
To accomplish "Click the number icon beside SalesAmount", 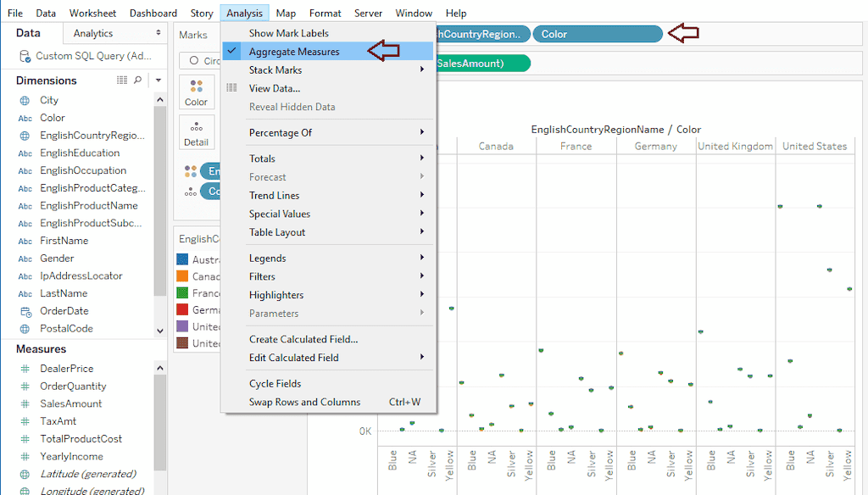I will pyautogui.click(x=25, y=403).
